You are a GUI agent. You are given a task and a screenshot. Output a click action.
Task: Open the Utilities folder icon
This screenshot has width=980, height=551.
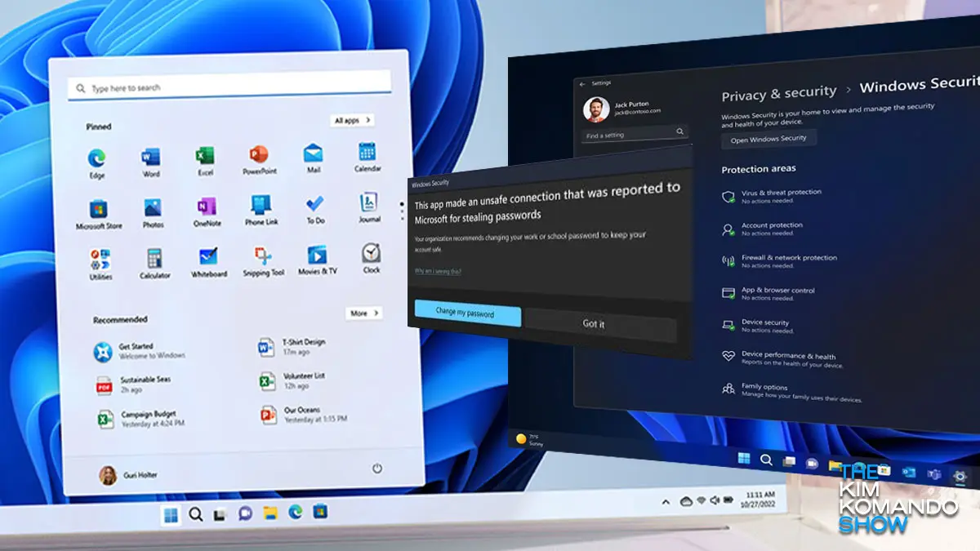click(100, 264)
